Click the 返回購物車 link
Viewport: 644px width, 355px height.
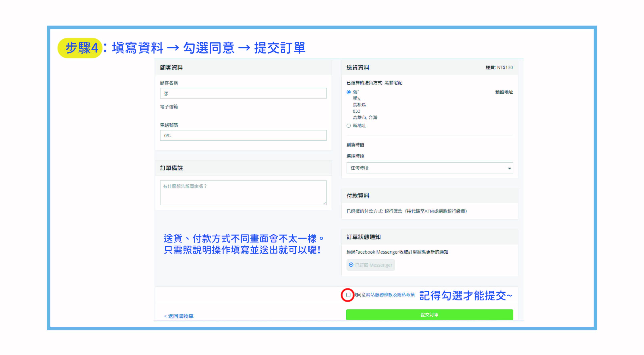pyautogui.click(x=179, y=316)
